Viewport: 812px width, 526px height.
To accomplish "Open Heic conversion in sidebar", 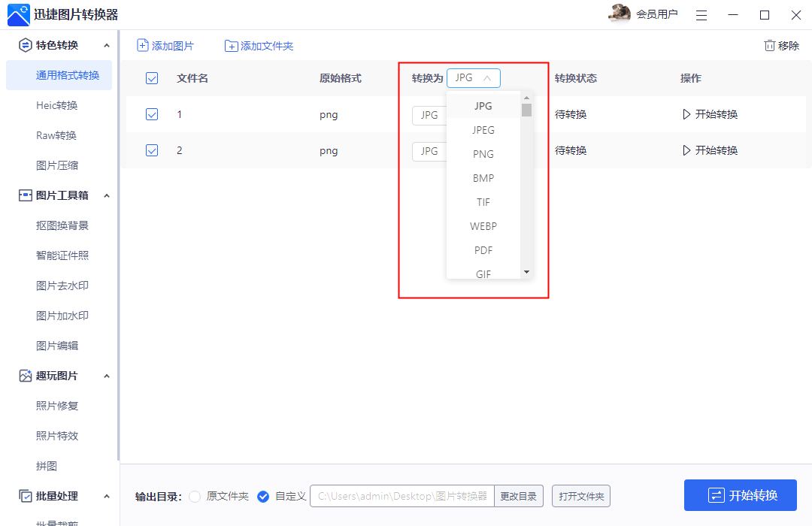I will click(x=57, y=106).
